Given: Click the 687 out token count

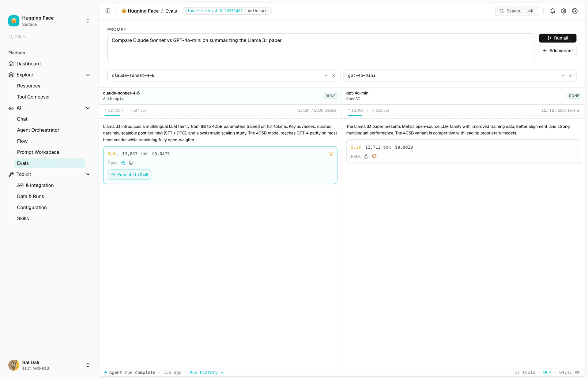Looking at the screenshot, I should 138,110.
